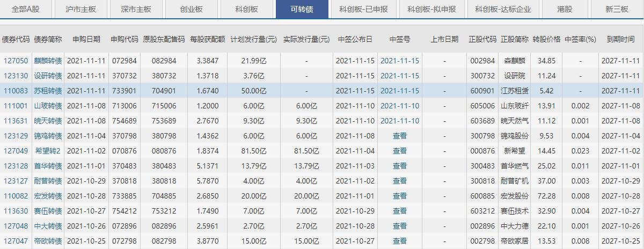The image size is (644, 249).
Task: Click bond code 127049
Action: tap(16, 151)
